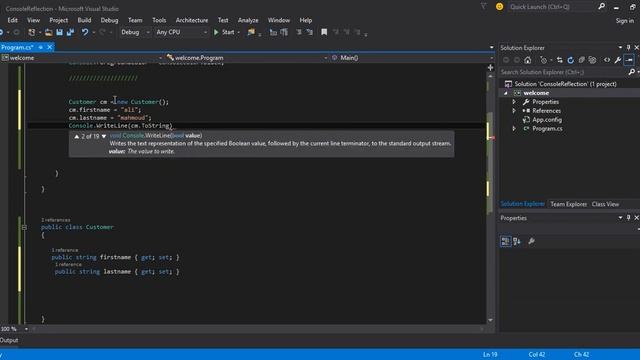Switch to the Team Explorer tab
The height and width of the screenshot is (360, 640).
[x=568, y=204]
